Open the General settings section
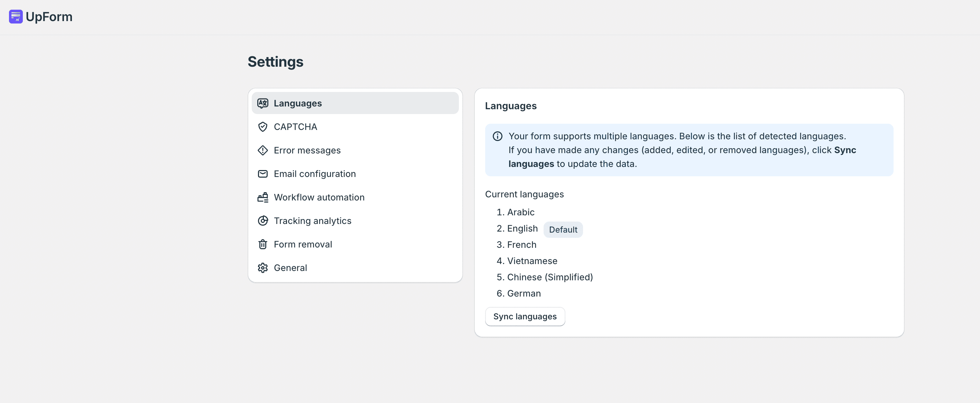Screen dimensions: 980x403 [355, 268]
